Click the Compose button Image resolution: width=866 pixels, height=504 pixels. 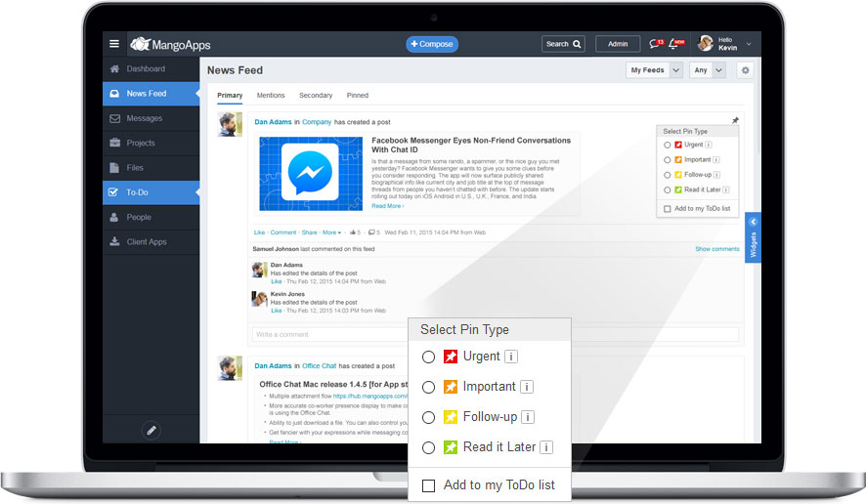pos(432,44)
